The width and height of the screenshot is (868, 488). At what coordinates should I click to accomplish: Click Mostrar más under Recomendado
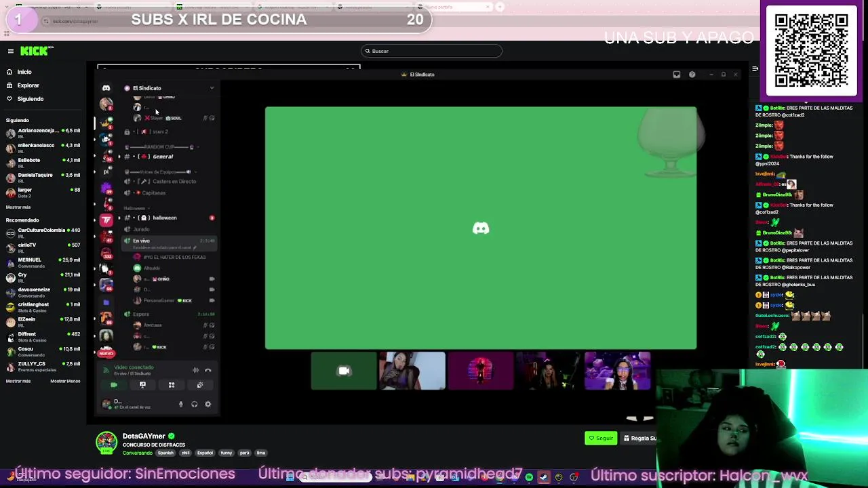(x=18, y=382)
